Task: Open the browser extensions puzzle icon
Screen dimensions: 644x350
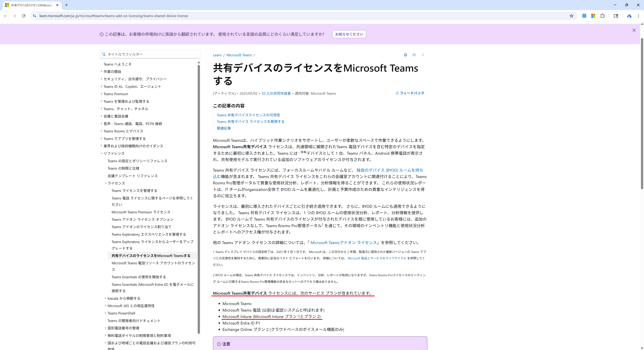Action: click(603, 16)
